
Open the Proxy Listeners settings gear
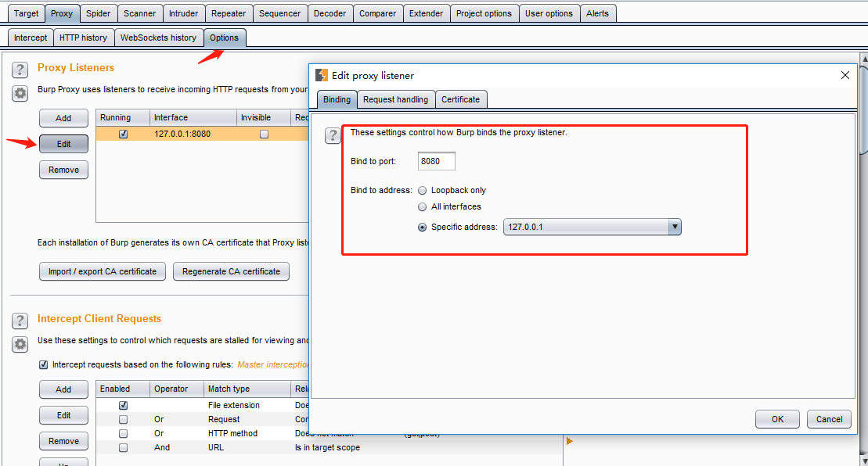(x=20, y=93)
